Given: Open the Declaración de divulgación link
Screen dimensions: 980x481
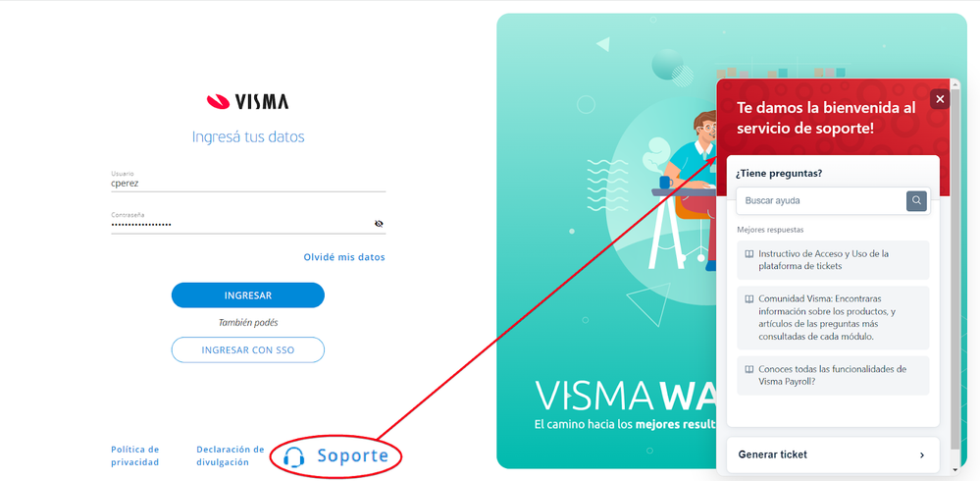Looking at the screenshot, I should [x=230, y=456].
